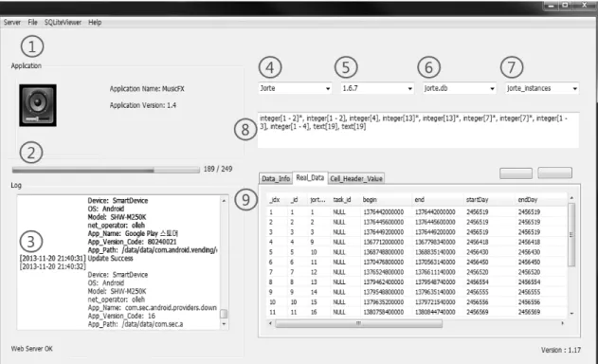Open the 1.6.7 version dropdown
Image resolution: width=598 pixels, height=364 pixels.
click(377, 88)
